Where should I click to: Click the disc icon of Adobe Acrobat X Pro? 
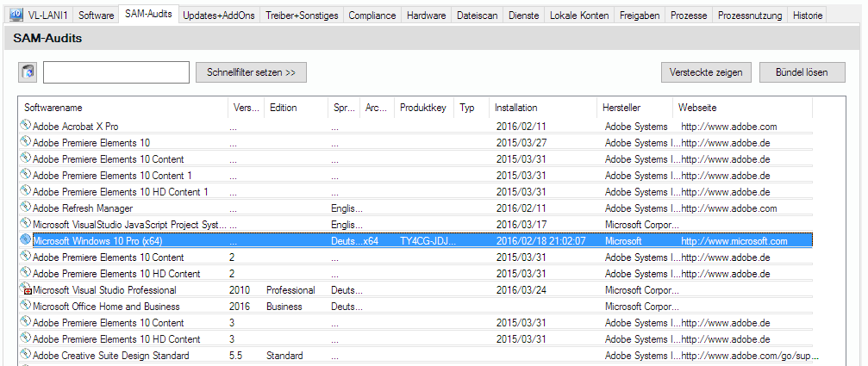(26, 125)
